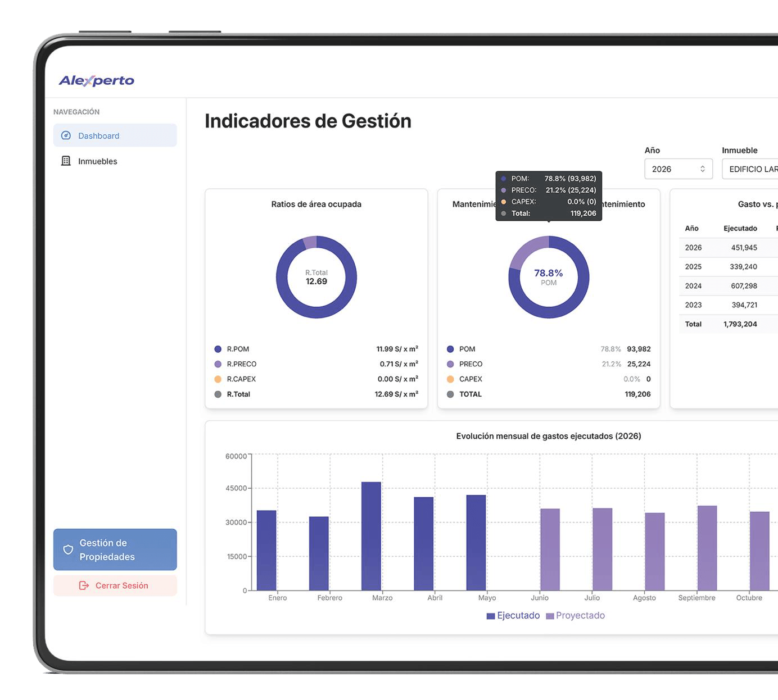
Task: Click the 2024 row in Gasto table
Action: point(729,286)
